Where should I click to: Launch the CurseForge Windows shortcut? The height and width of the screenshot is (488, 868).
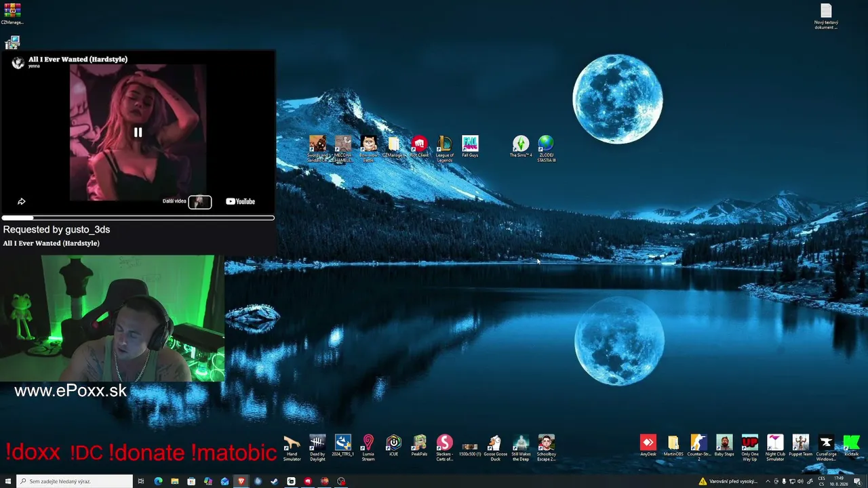826,449
